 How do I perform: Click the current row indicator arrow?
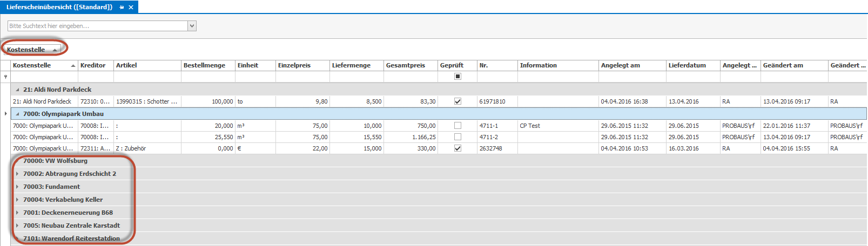coord(6,114)
